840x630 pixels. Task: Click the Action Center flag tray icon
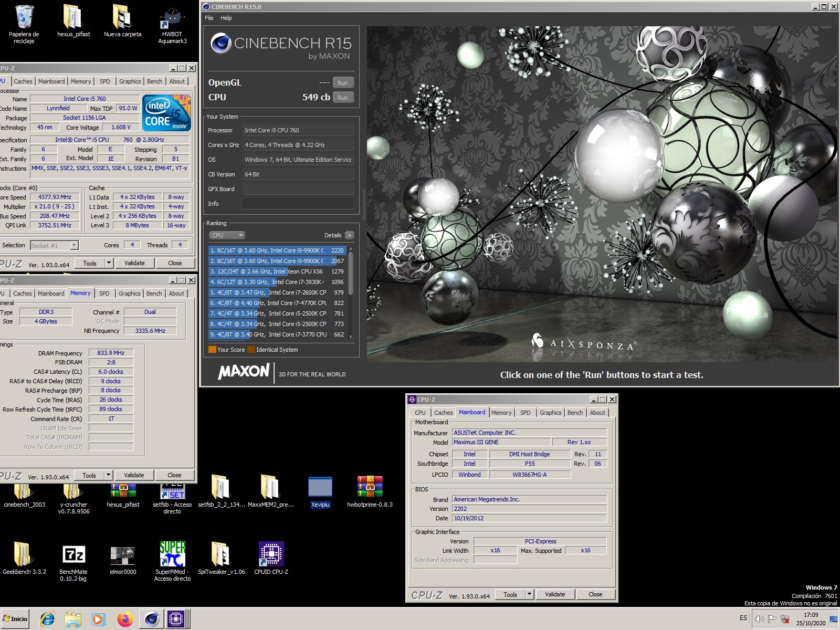pyautogui.click(x=772, y=619)
